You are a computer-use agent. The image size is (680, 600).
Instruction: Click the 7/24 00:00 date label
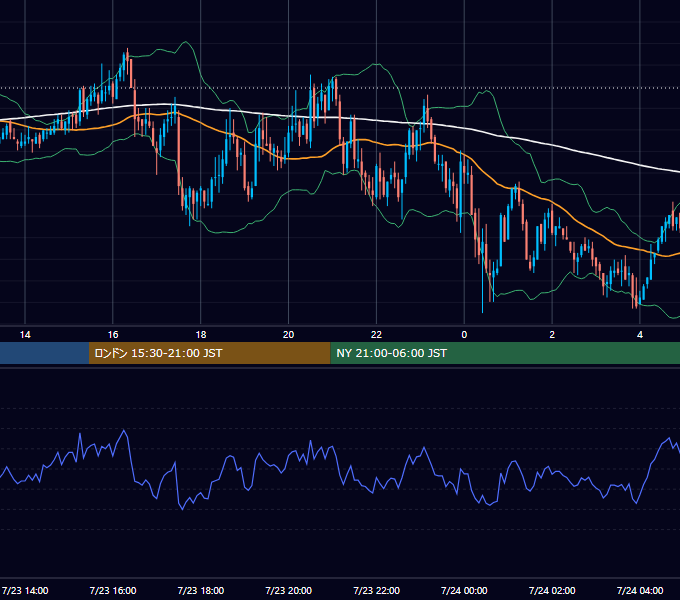(464, 590)
